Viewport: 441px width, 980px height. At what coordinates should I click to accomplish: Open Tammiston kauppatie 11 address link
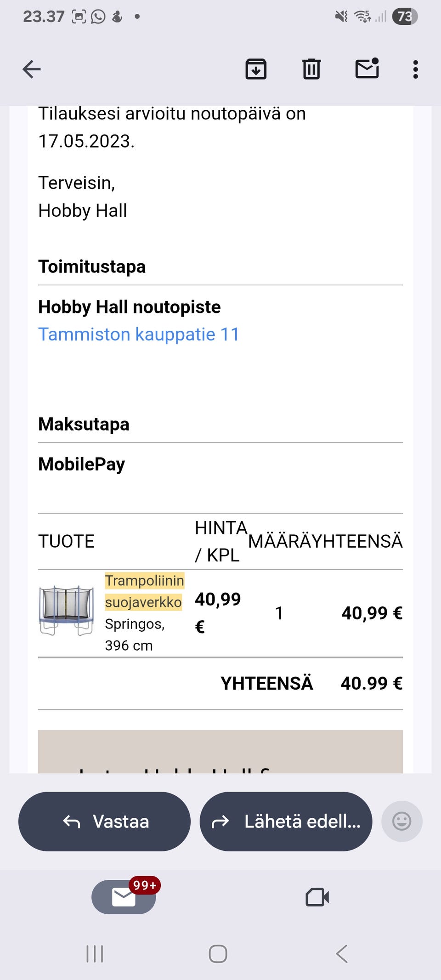139,334
